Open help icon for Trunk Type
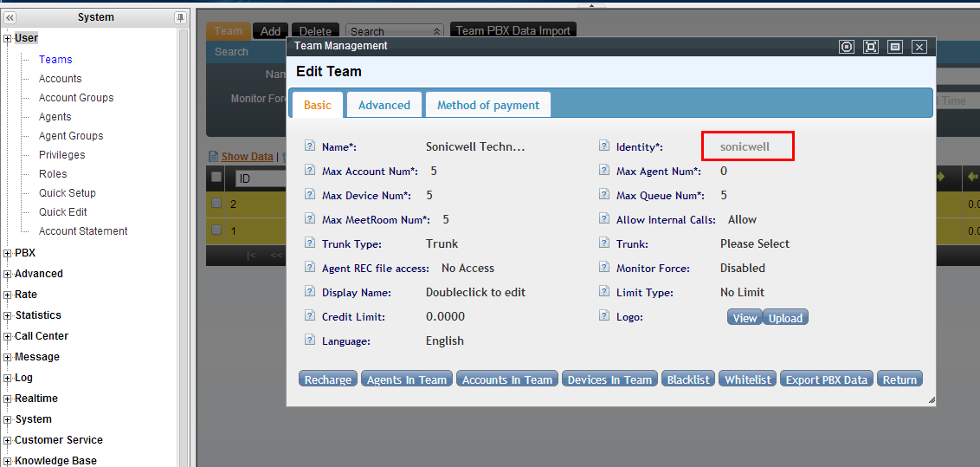This screenshot has height=467, width=980. (310, 244)
